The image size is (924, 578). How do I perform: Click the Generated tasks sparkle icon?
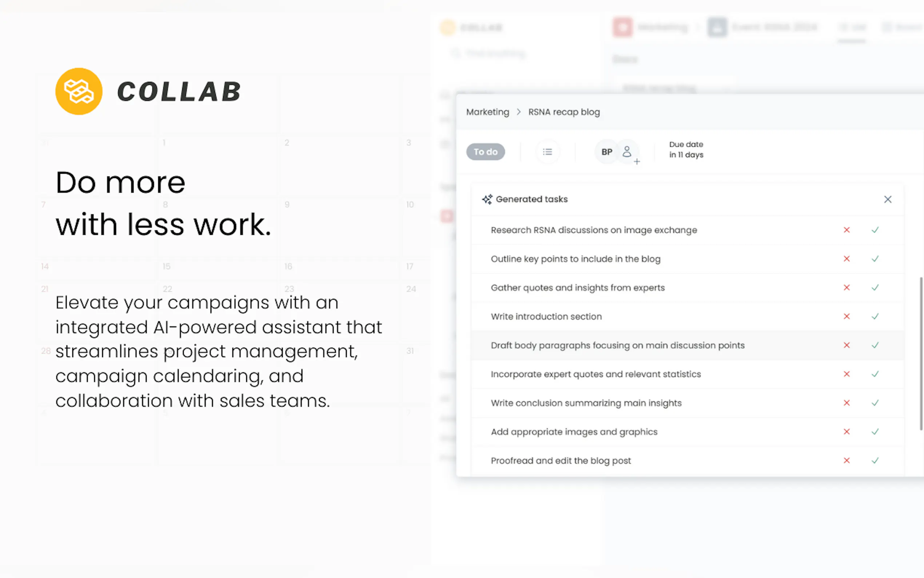pyautogui.click(x=487, y=199)
